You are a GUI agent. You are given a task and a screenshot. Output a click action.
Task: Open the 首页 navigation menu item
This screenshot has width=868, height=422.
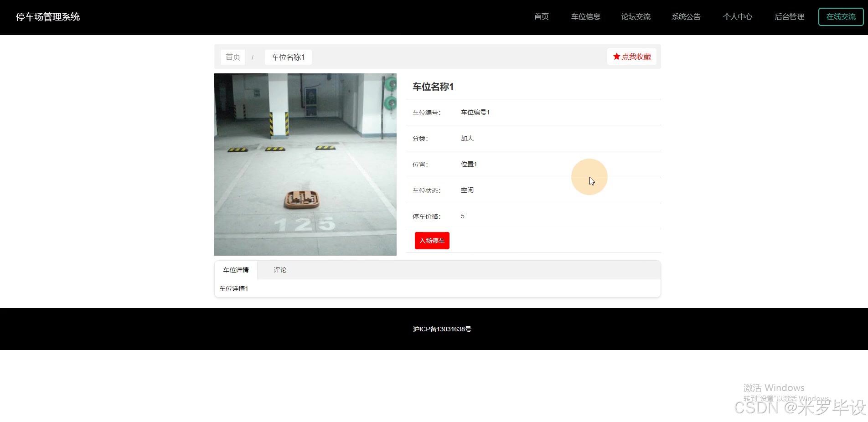tap(541, 17)
